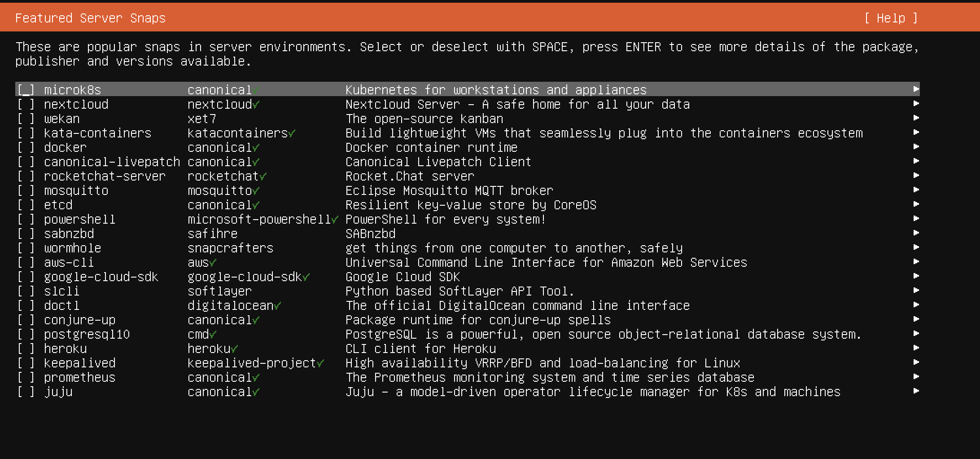The image size is (980, 459).
Task: Click description 'Docker container runtime'
Action: [431, 147]
